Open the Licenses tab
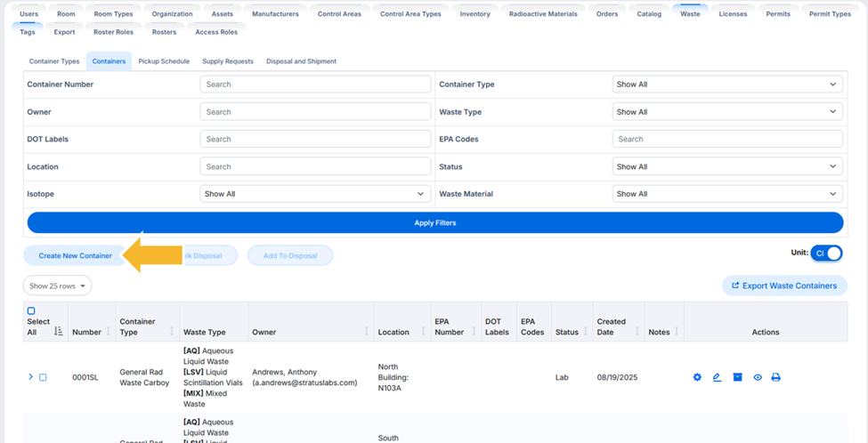The image size is (868, 443). tap(733, 14)
